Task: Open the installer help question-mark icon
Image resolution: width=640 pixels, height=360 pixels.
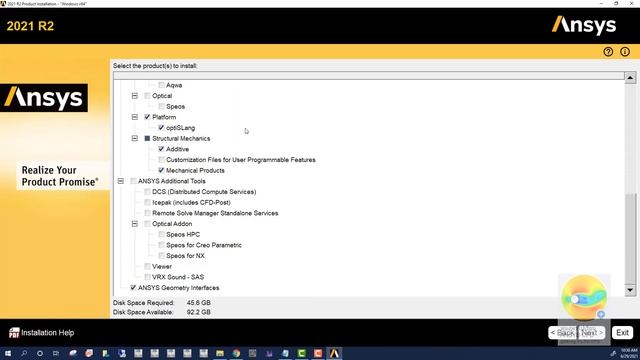Action: 608,52
